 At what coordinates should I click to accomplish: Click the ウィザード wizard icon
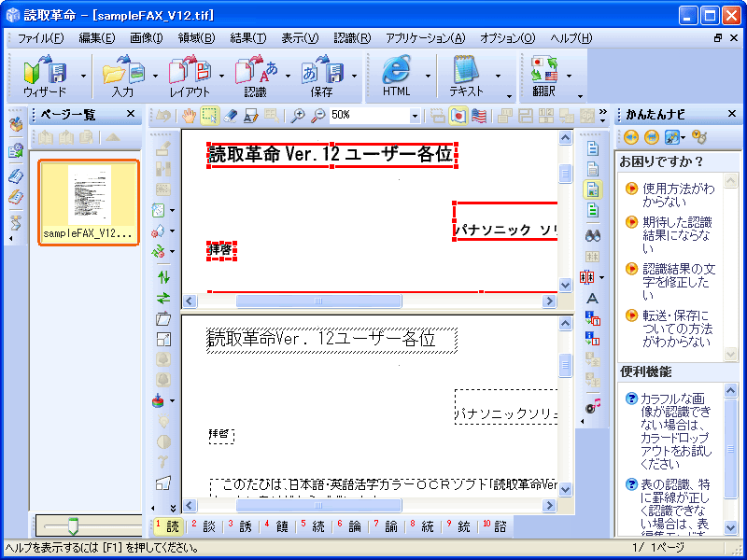tap(45, 76)
